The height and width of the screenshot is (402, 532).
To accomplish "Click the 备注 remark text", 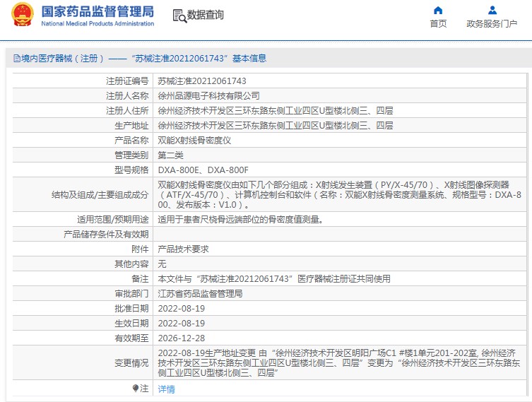I will click(x=274, y=279).
